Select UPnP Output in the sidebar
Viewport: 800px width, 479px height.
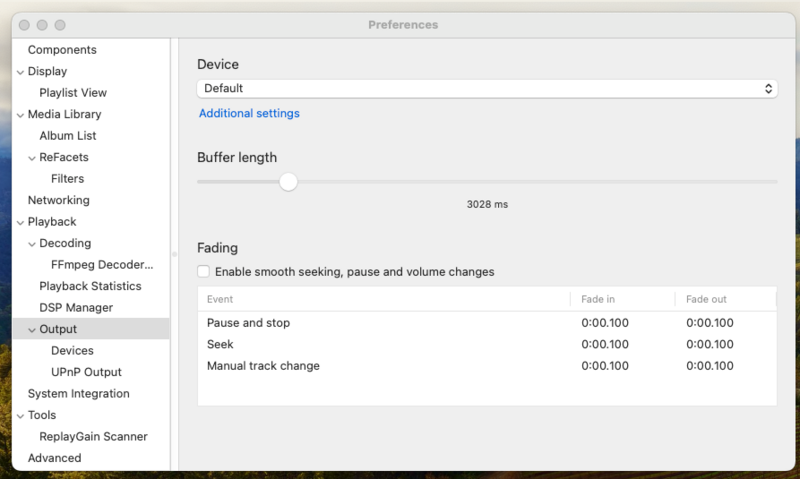coord(86,372)
